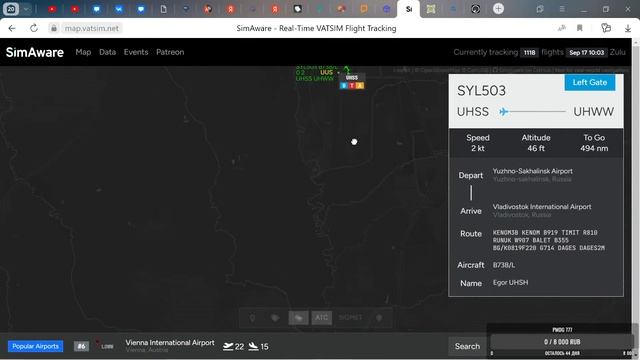Expand the tab group dropdown chevron
The height and width of the screenshot is (360, 640).
pos(27,9)
